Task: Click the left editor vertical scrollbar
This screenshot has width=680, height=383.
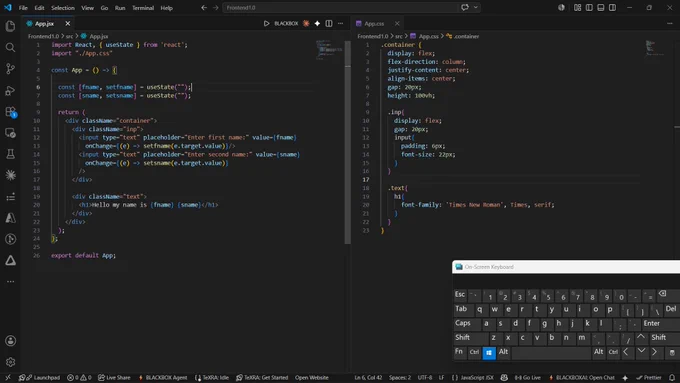Action: point(347,143)
